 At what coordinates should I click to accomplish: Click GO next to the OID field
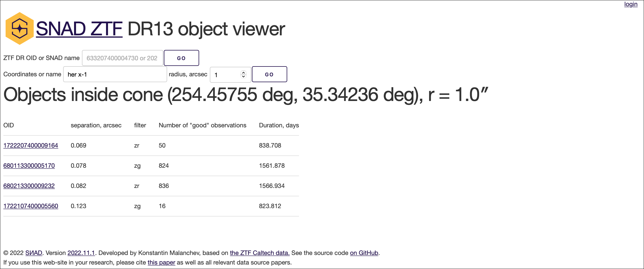181,58
